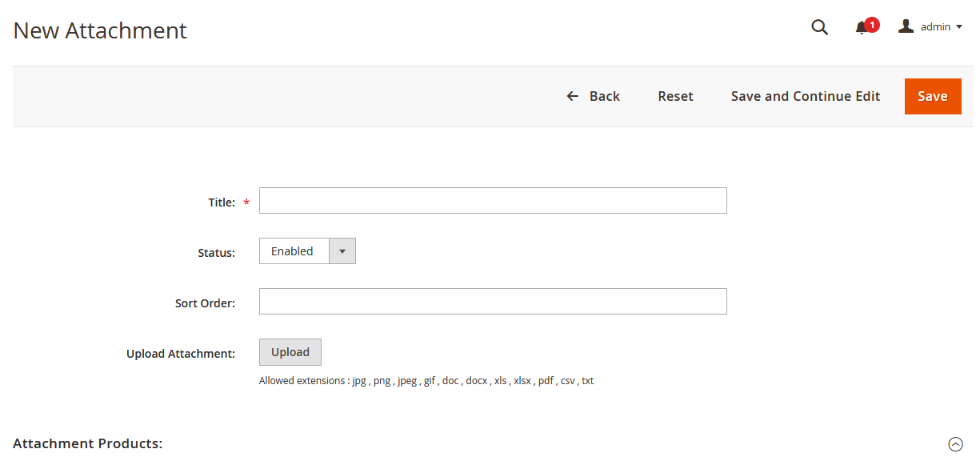Click the red notification count badge
This screenshot has height=465, width=980.
(871, 23)
